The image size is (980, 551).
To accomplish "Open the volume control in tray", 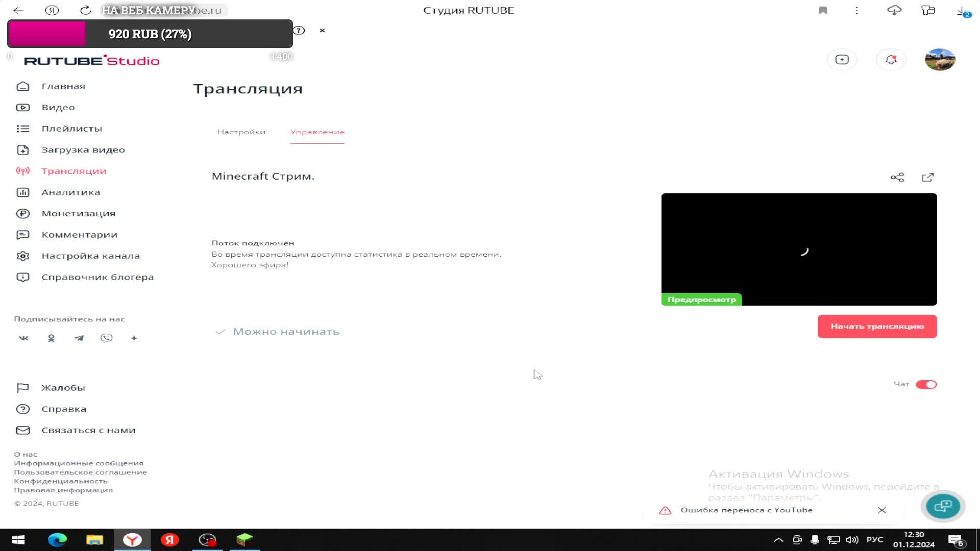I will [851, 540].
